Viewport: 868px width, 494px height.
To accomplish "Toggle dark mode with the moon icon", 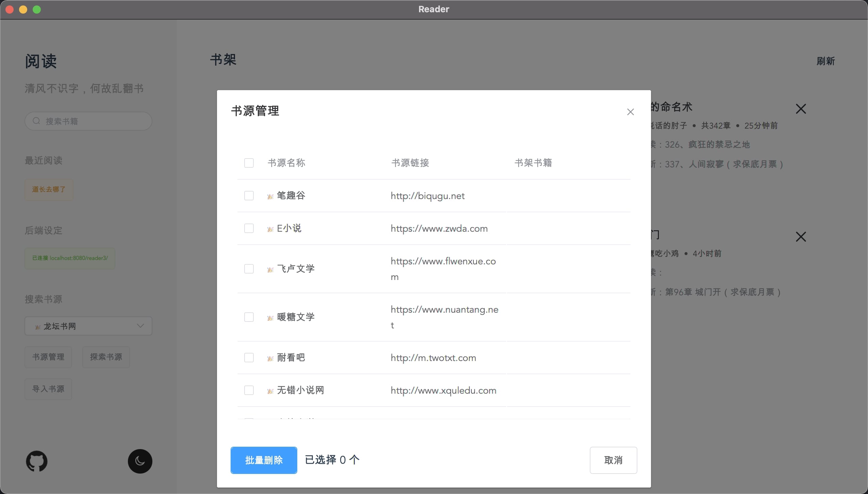I will point(140,461).
